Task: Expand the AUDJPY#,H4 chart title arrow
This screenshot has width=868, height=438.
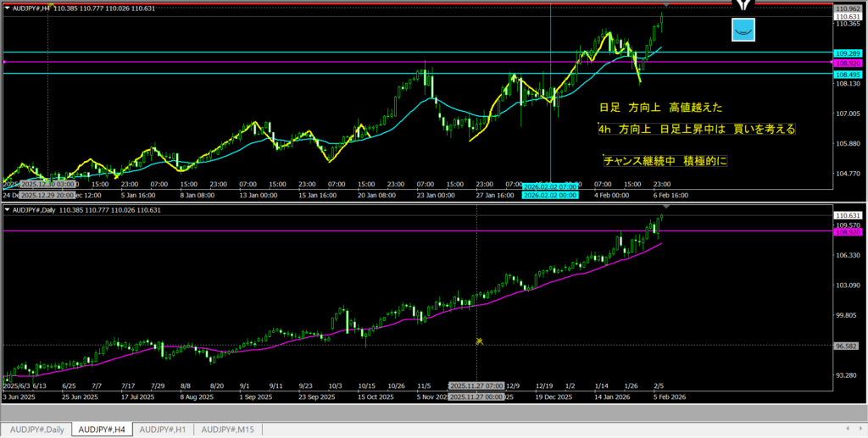Action: pos(8,8)
